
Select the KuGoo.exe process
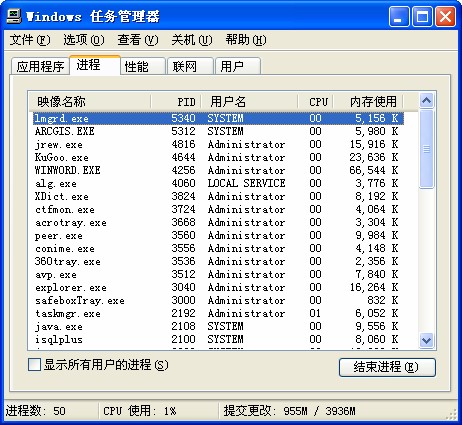point(218,157)
